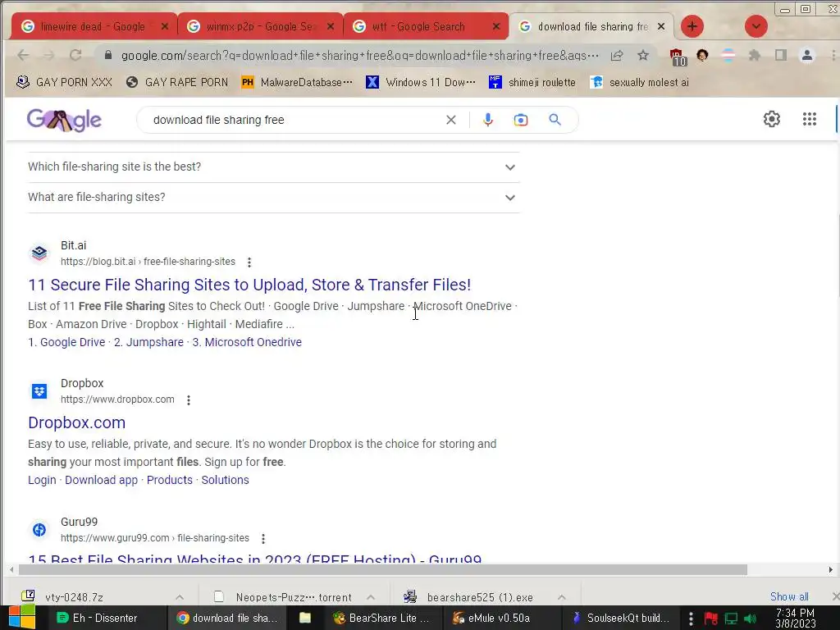This screenshot has height=630, width=840.
Task: Click the 'Download app' Dropbox sitelink
Action: [101, 480]
